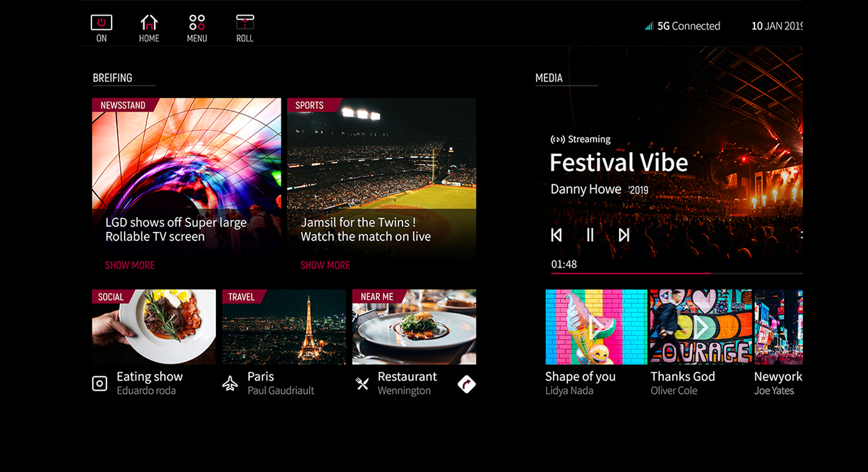Click the camera icon beside Eating show
Screen dimensions: 868x472
[x=99, y=383]
